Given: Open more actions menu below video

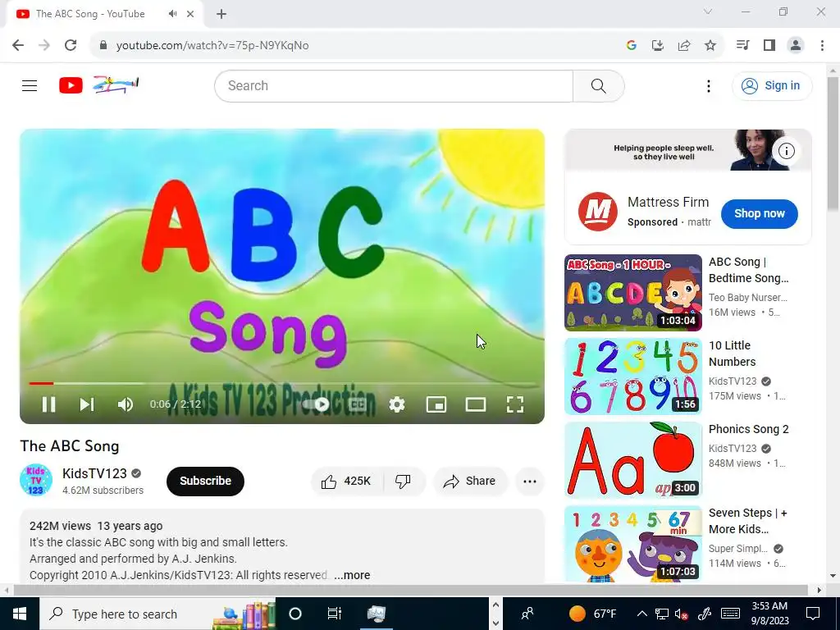Looking at the screenshot, I should click(530, 481).
